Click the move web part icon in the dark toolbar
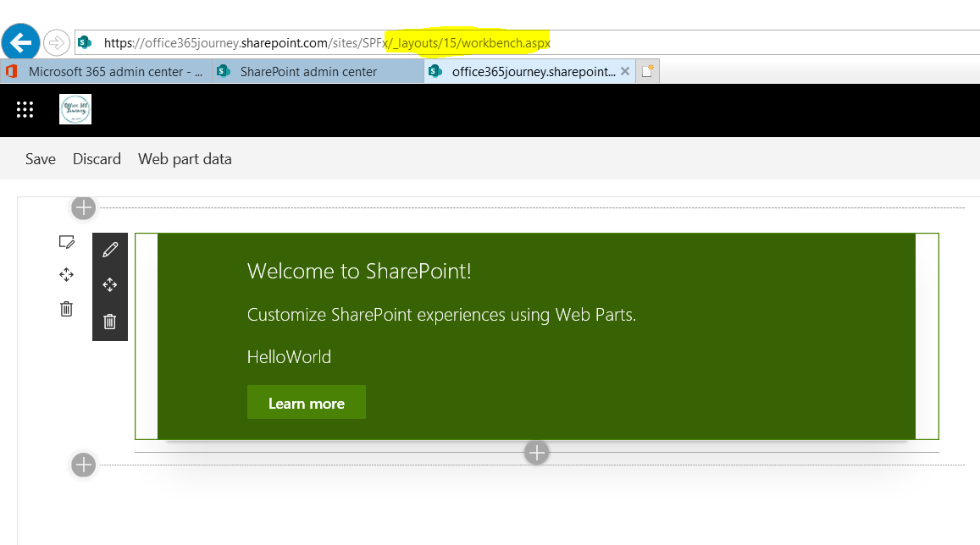980x545 pixels. coord(110,285)
